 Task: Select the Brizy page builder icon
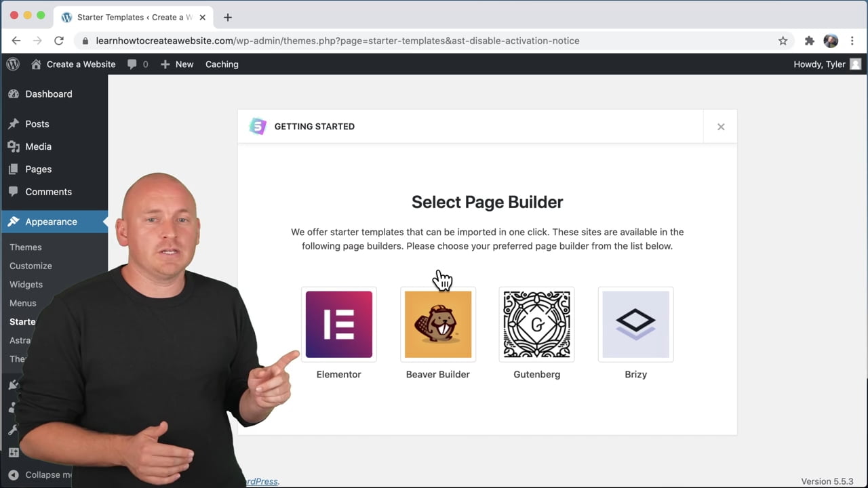pos(635,324)
